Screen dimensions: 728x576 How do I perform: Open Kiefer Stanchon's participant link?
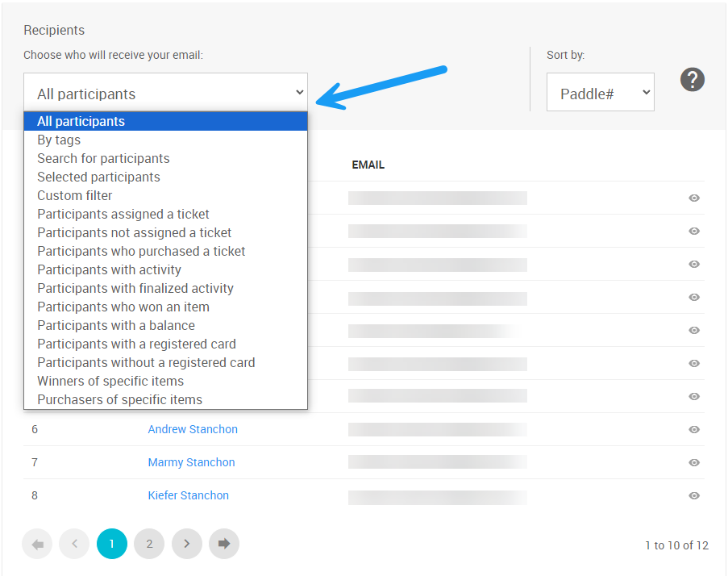[188, 495]
